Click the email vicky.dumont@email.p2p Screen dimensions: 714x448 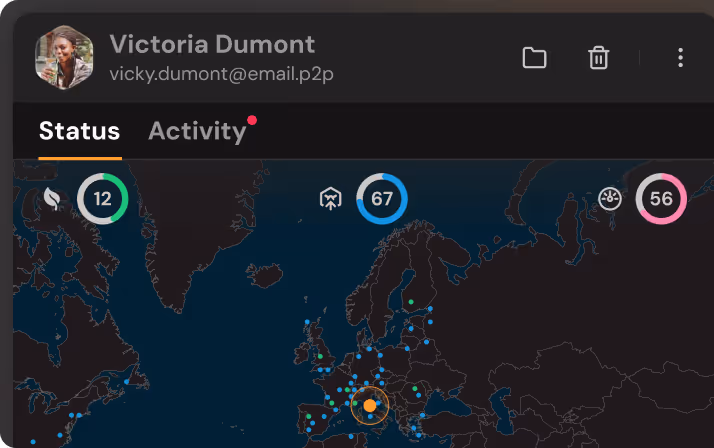click(221, 74)
